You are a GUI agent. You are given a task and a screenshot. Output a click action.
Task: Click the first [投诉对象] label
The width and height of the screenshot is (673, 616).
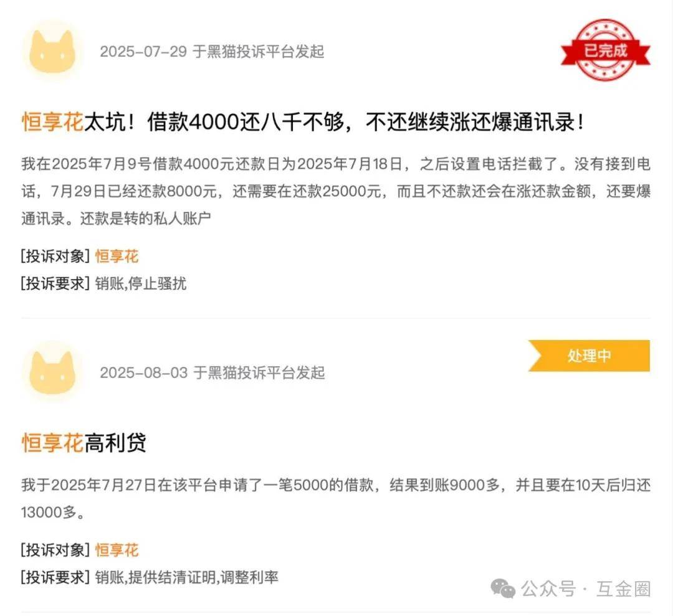(55, 257)
